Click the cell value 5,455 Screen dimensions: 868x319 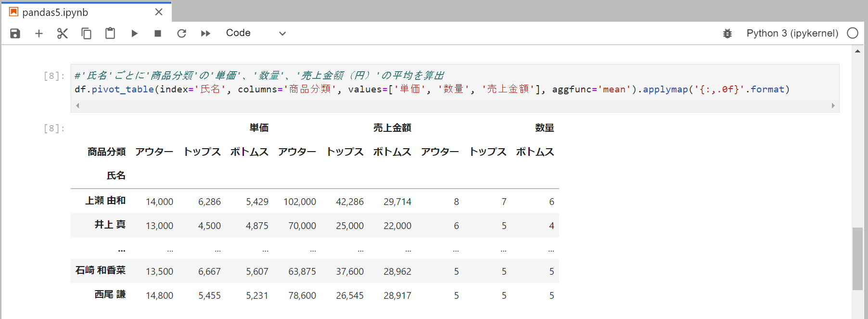(x=209, y=296)
